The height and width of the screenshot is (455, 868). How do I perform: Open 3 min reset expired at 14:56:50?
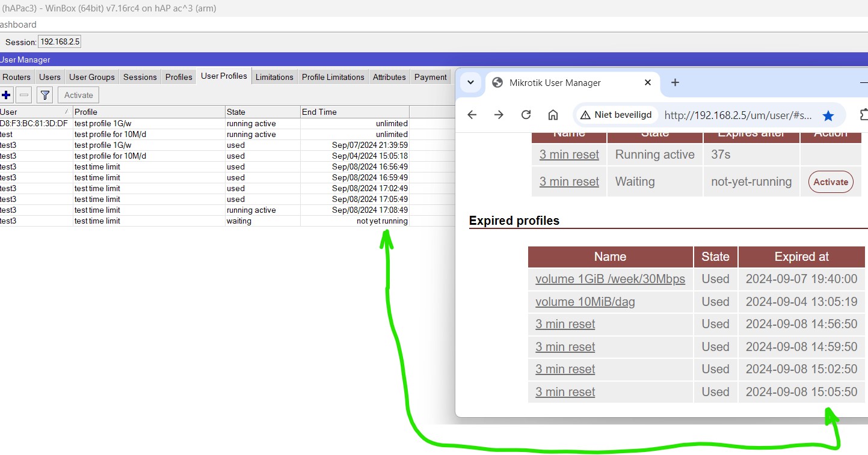point(565,324)
